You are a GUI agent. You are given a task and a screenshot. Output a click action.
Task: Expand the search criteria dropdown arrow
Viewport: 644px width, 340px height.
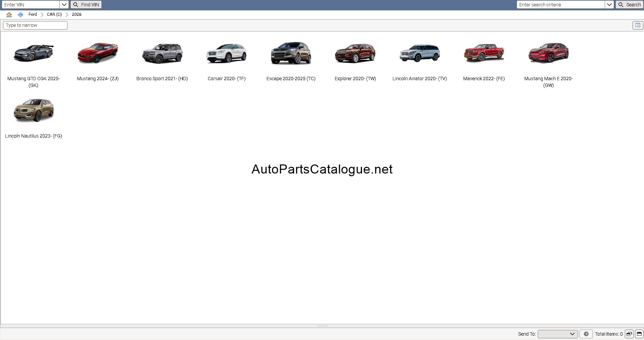(x=609, y=5)
